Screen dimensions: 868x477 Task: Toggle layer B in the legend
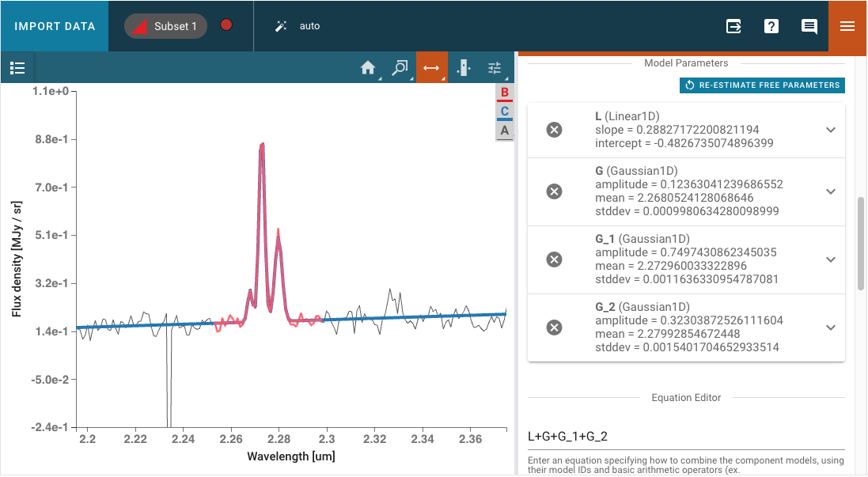[x=504, y=93]
